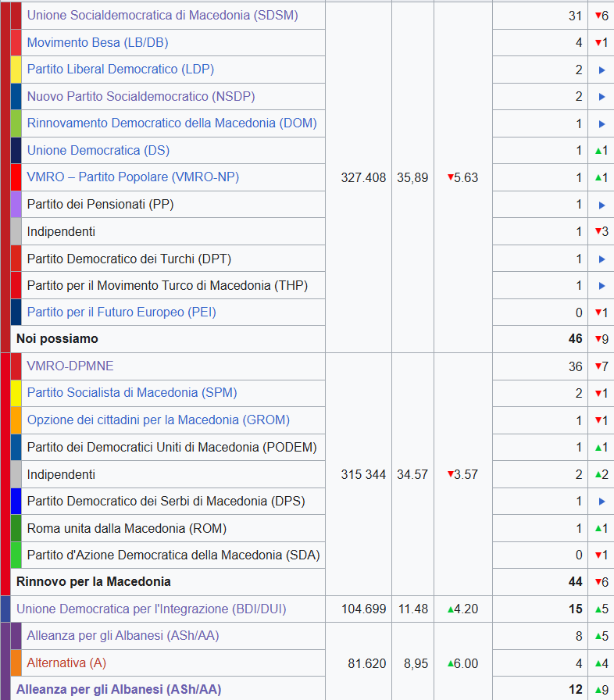Open the Movimento Besa (LB/DB) link

coord(97,42)
